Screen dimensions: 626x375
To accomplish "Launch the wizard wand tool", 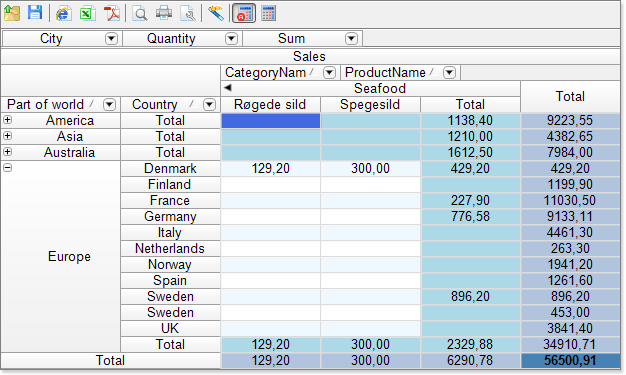I will pyautogui.click(x=216, y=14).
